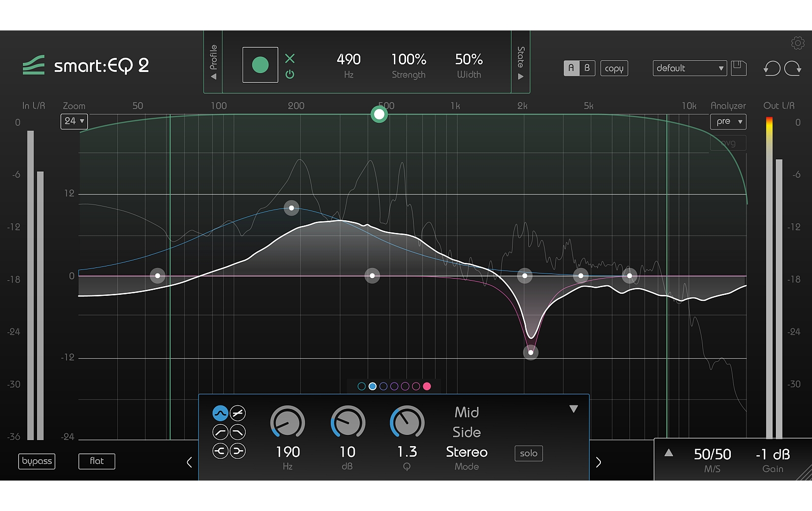Select the fourth band selector dot
The image size is (812, 511).
[394, 386]
